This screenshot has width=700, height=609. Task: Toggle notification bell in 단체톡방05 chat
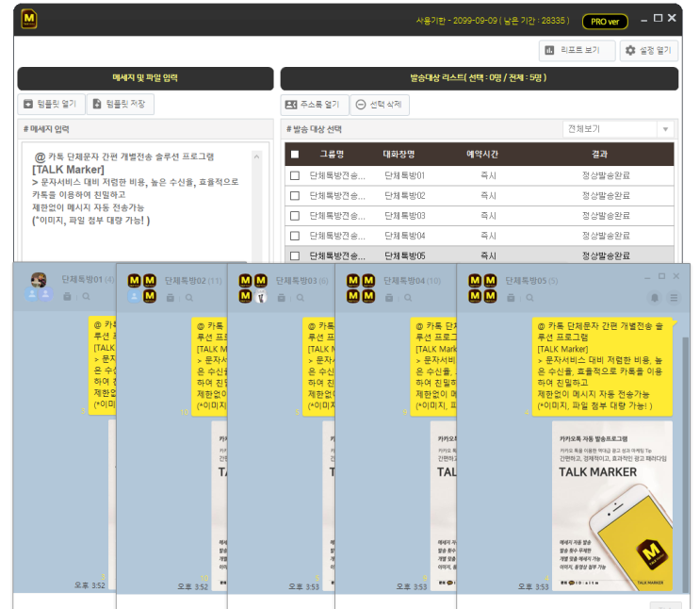(x=655, y=298)
